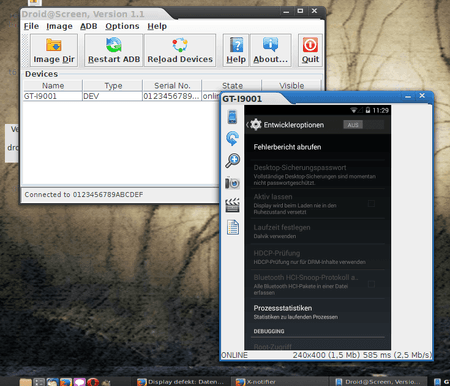The height and width of the screenshot is (386, 450).
Task: Open the ADB menu
Action: point(89,26)
